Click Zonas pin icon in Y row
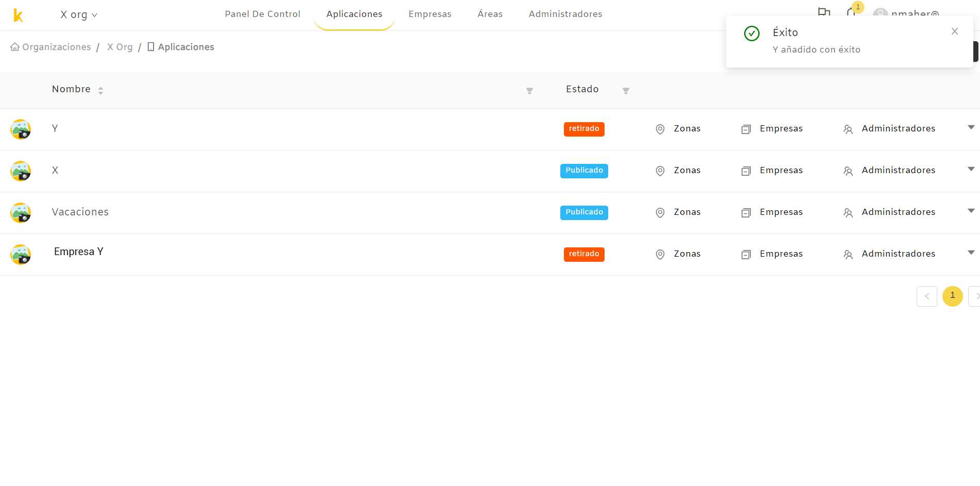Image resolution: width=980 pixels, height=486 pixels. pos(660,129)
